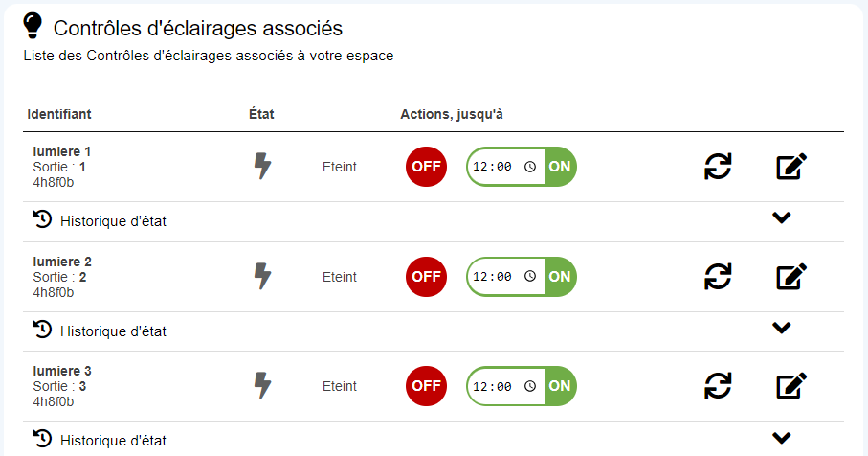Click the Historique d'état label under lumiere 3
Viewport: 868px width, 456px height.
coord(114,441)
